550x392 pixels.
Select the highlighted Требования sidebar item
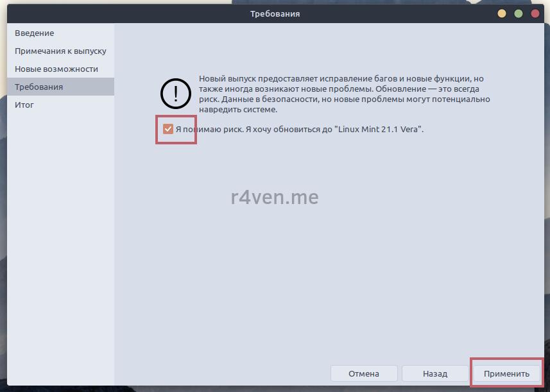click(39, 87)
